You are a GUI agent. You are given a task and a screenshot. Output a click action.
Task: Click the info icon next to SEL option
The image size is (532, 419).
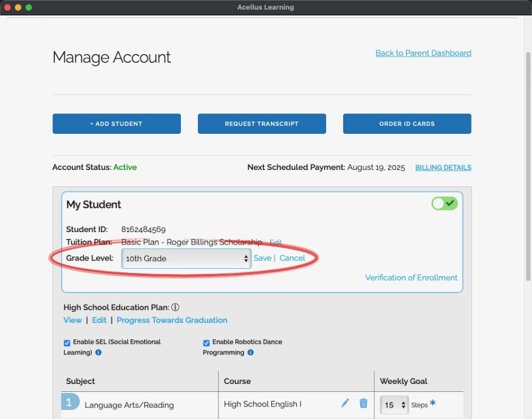pos(98,352)
